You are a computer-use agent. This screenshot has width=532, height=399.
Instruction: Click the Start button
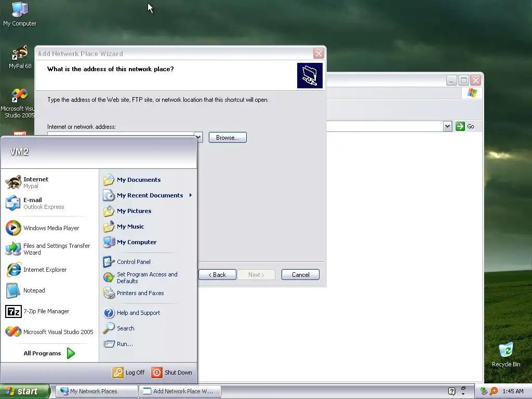click(25, 391)
